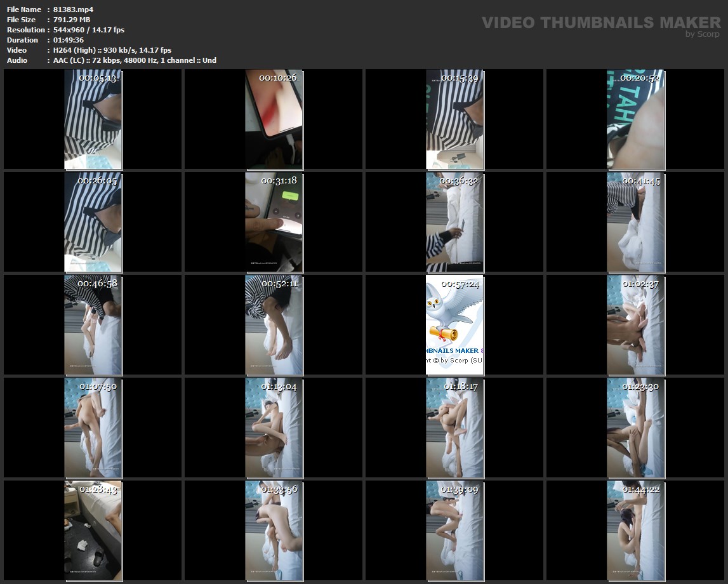Open the thumbnail marked 00:46:58
Viewport: 728px width, 584px height.
93,325
